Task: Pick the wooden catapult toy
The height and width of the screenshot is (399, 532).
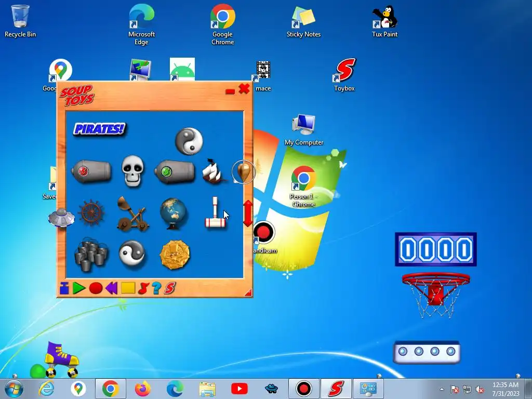Action: 132,214
